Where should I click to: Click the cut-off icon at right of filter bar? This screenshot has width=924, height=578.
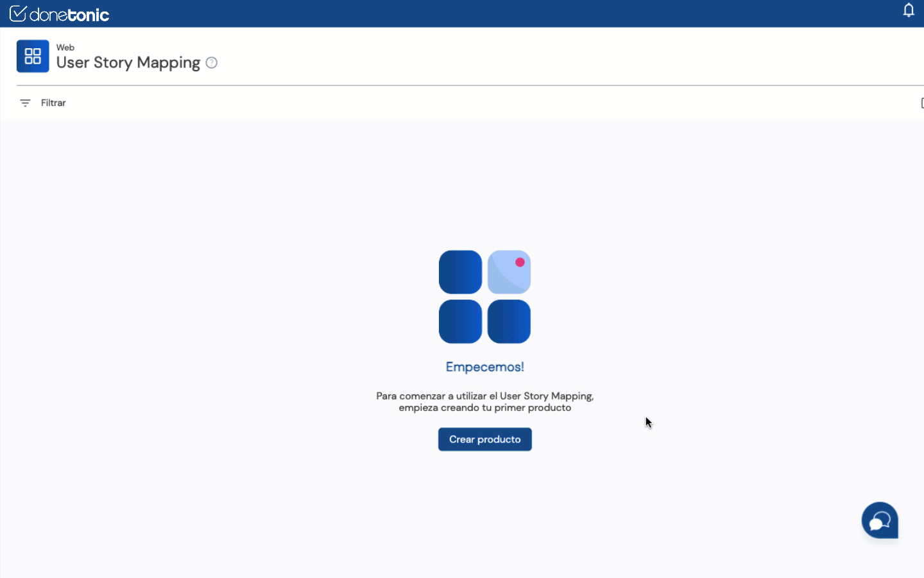pyautogui.click(x=921, y=103)
